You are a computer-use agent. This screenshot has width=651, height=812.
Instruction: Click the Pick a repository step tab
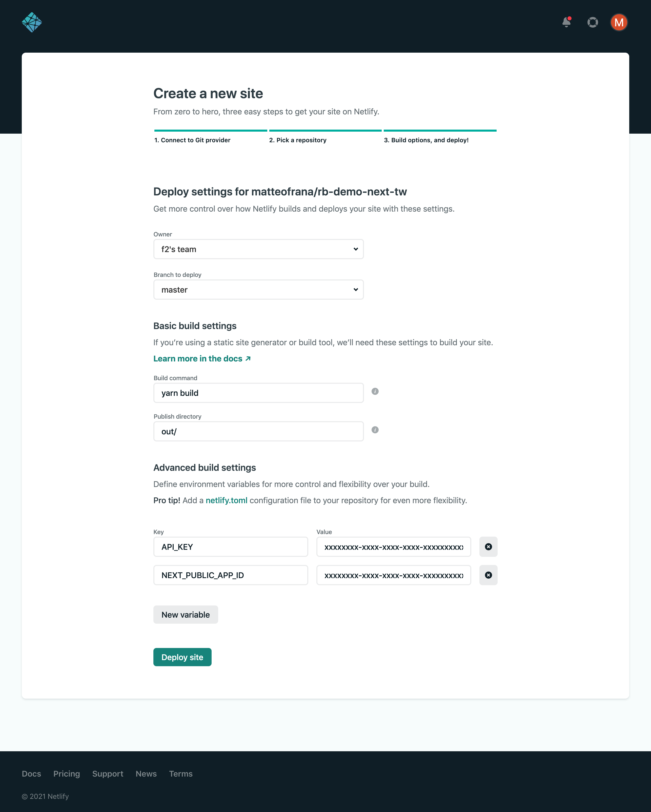click(x=298, y=139)
